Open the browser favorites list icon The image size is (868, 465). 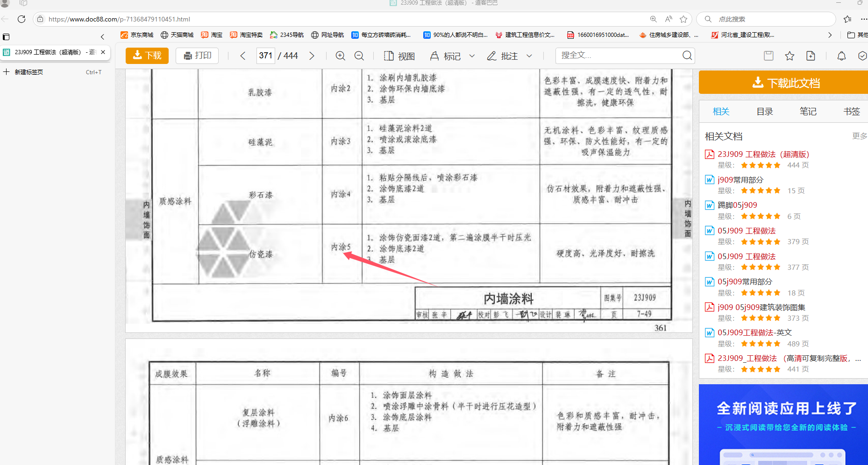click(847, 19)
